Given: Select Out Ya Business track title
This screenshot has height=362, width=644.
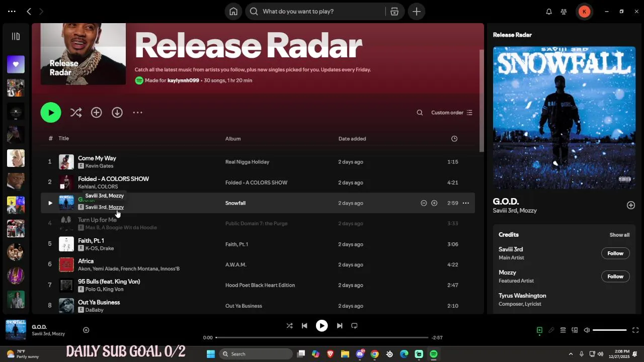Looking at the screenshot, I should click(99, 302).
